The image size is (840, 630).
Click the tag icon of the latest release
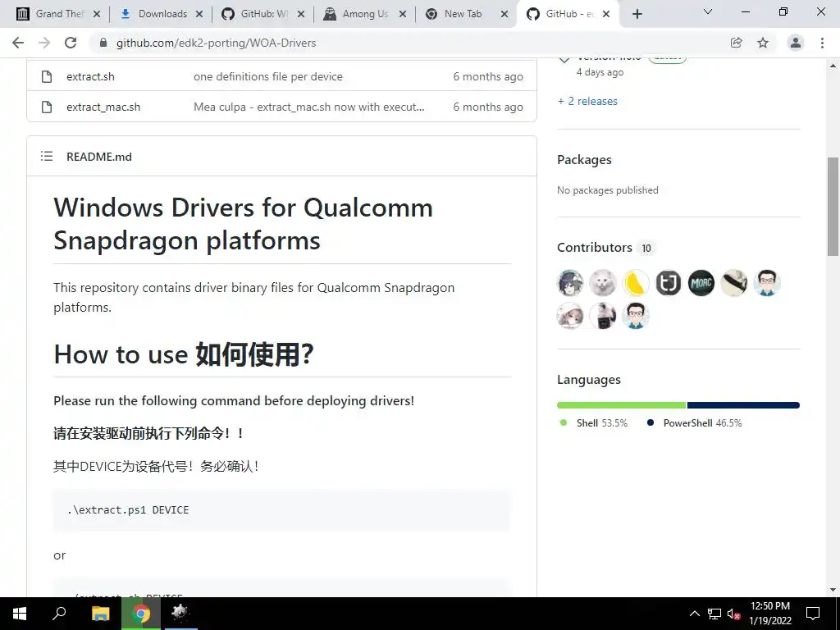point(564,61)
